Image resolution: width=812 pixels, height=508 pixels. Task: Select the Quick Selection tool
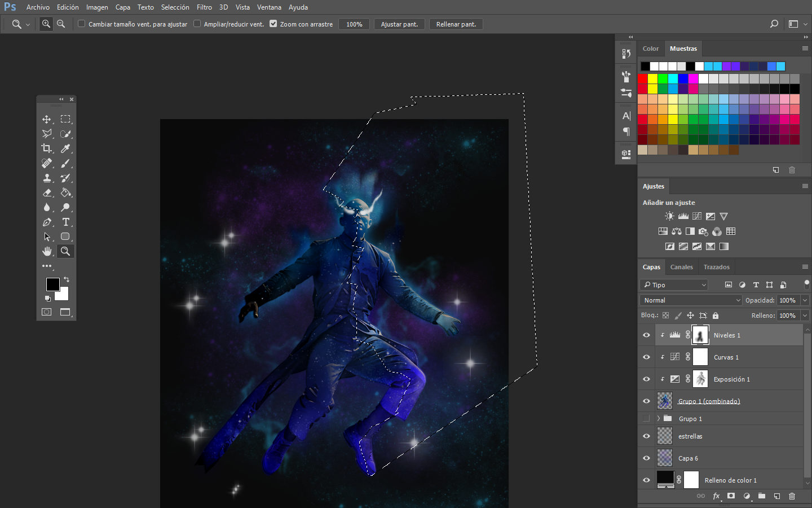65,134
